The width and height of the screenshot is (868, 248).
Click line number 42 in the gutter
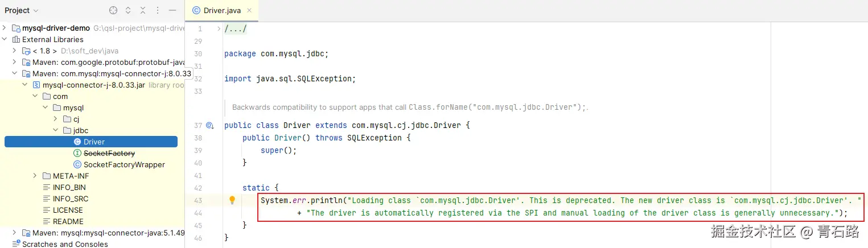tap(198, 188)
